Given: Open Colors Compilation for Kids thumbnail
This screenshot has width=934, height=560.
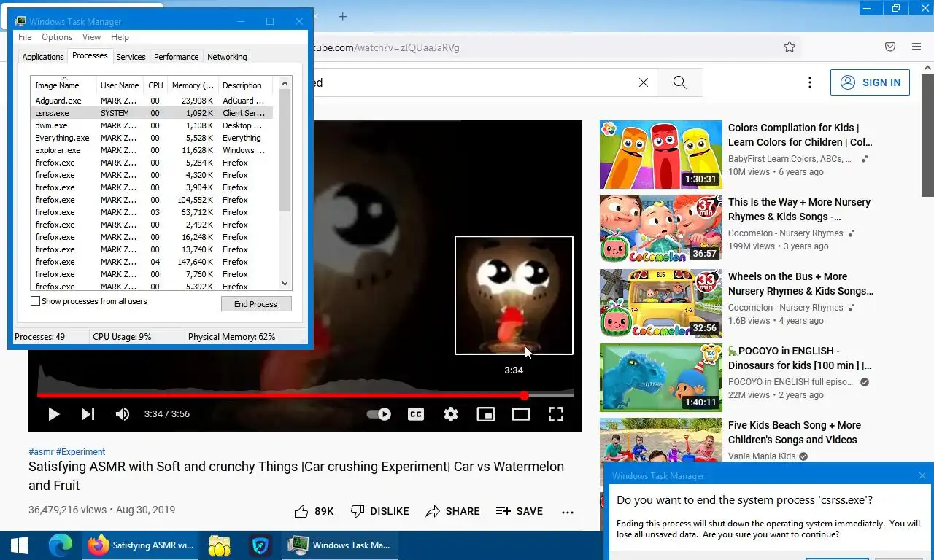Looking at the screenshot, I should point(661,155).
